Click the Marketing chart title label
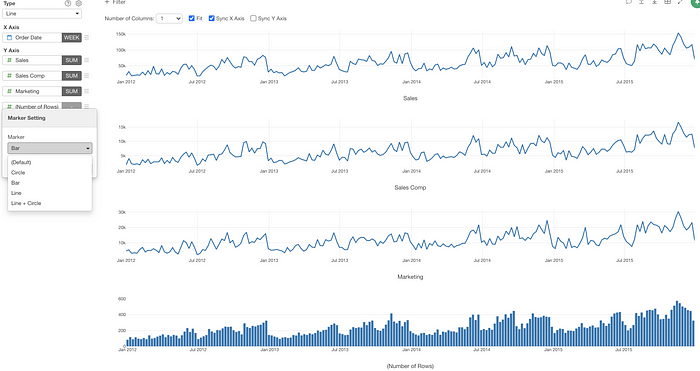Viewport: 700px width, 371px height. (x=410, y=277)
